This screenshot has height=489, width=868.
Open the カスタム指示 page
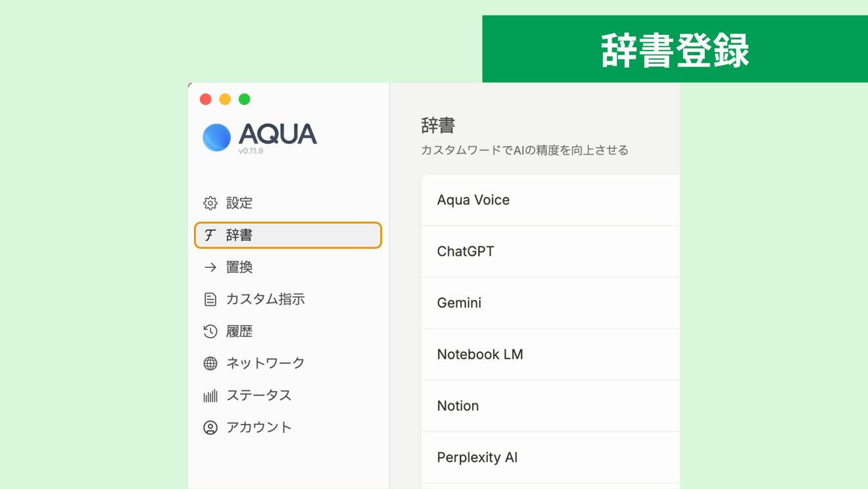[265, 299]
